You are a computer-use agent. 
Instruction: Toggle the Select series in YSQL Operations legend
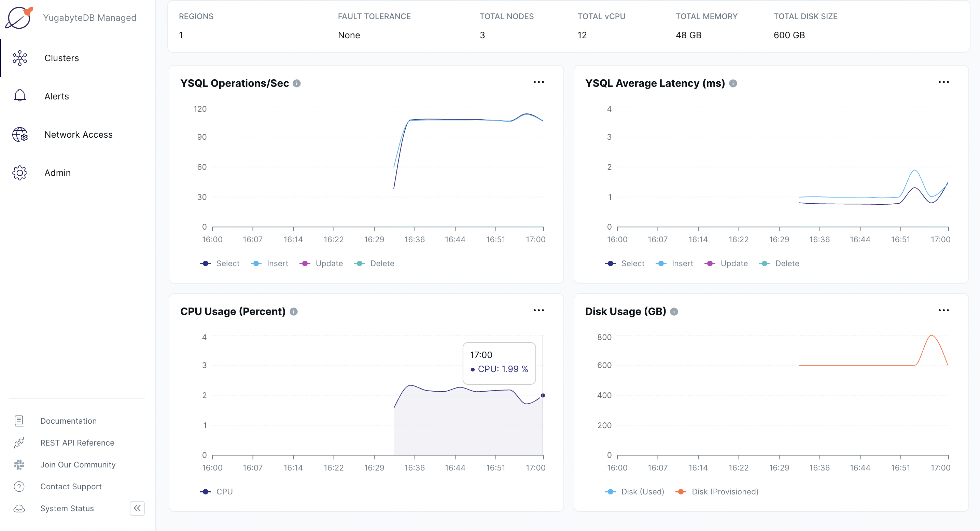click(220, 263)
